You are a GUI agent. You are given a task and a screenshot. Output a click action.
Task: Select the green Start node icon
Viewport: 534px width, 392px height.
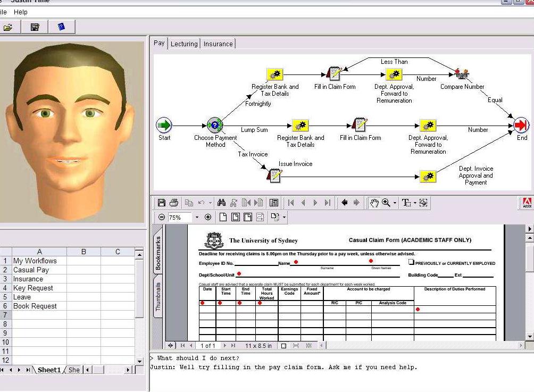coord(164,126)
